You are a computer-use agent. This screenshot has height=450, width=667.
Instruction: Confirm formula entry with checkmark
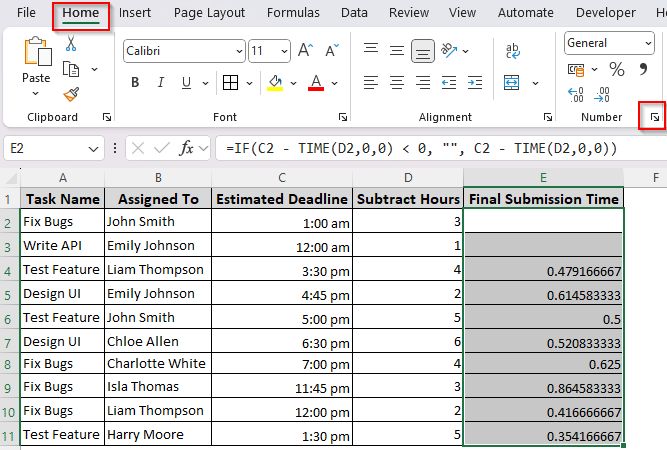click(x=162, y=148)
